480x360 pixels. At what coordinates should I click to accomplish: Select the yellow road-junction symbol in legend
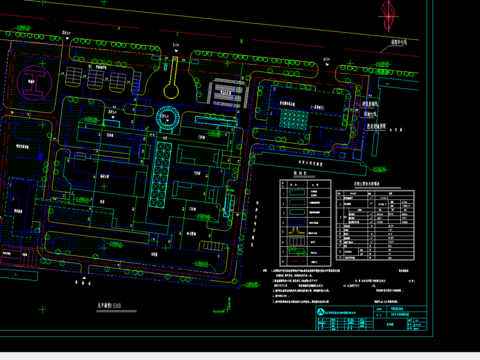[x=297, y=231]
